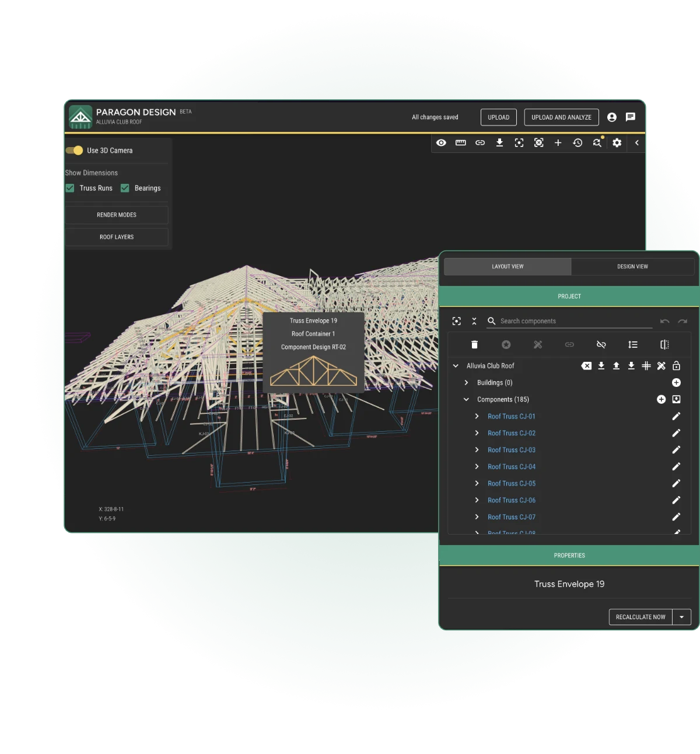700x754 pixels.
Task: Click the lock icon beside Alluvia Club Roof
Action: pyautogui.click(x=677, y=366)
